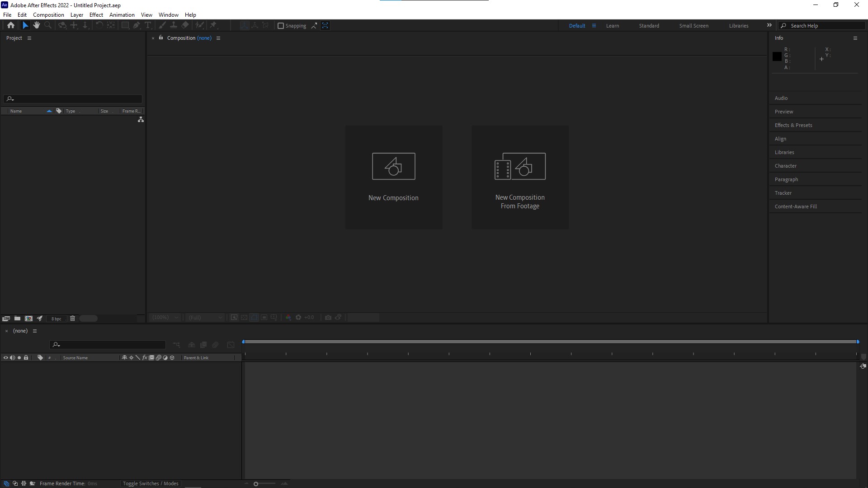
Task: Enable the Snapping checkbox
Action: (x=281, y=26)
